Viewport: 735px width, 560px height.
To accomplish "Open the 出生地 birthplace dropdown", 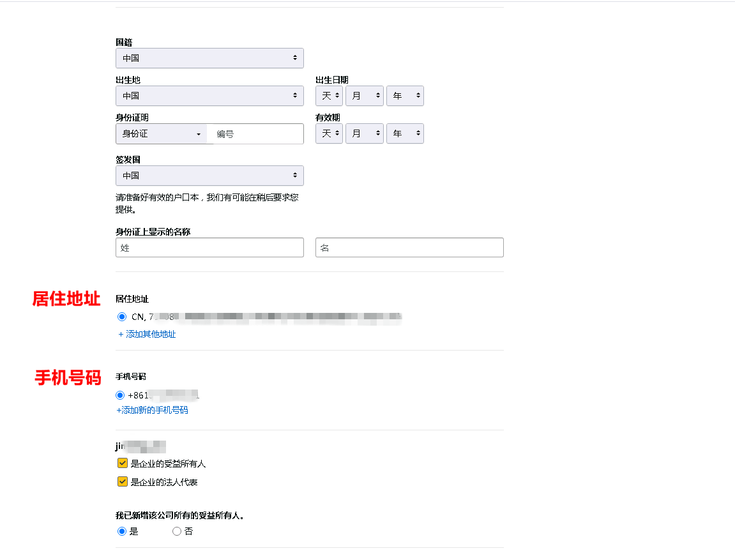I will (x=209, y=96).
